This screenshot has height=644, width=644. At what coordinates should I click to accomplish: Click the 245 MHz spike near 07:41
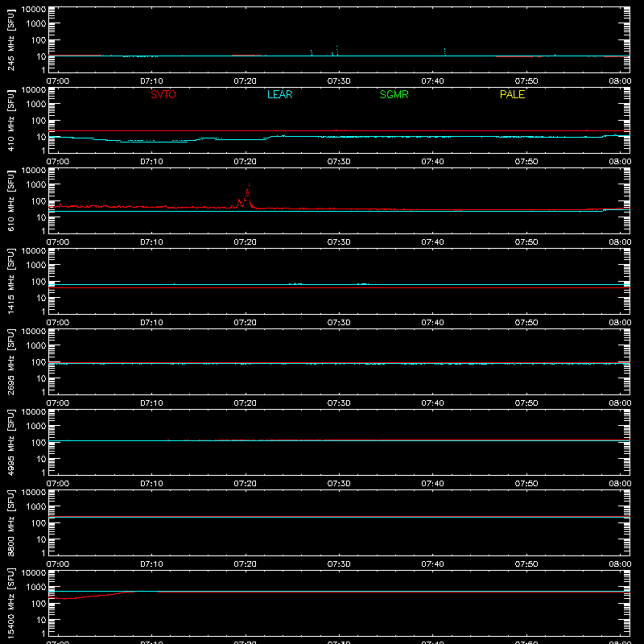pyautogui.click(x=444, y=52)
